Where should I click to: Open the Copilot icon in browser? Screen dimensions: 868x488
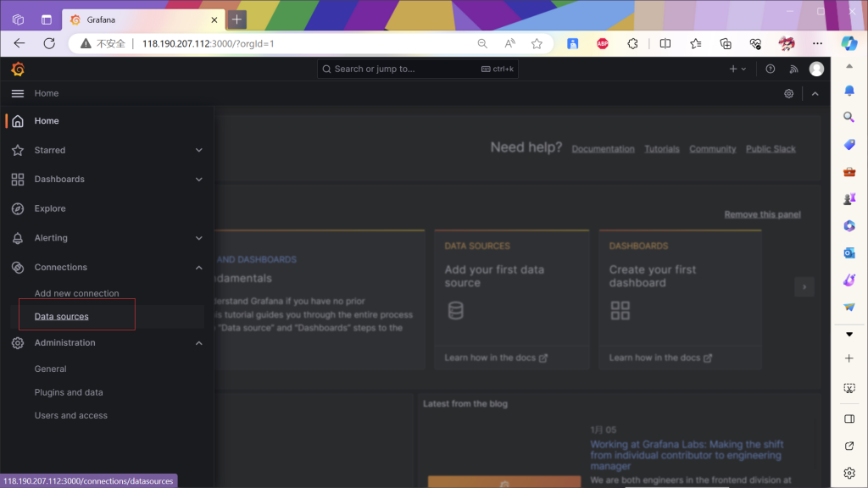pyautogui.click(x=849, y=43)
